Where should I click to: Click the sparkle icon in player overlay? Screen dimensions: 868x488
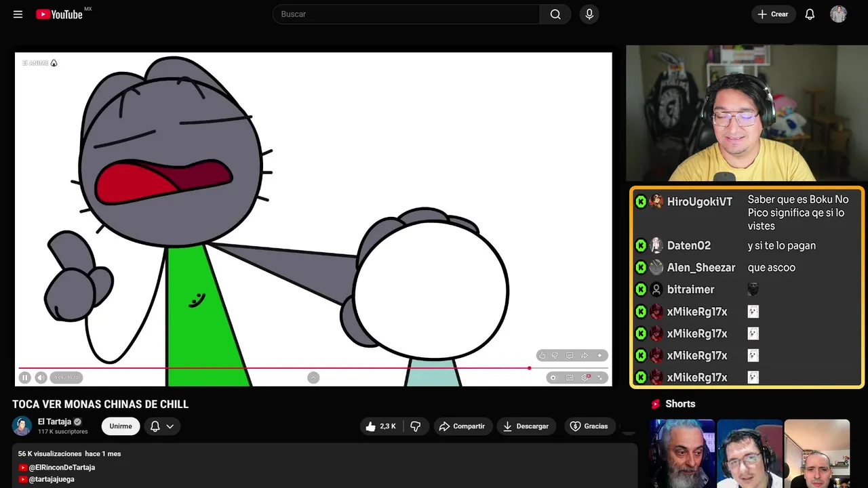pyautogui.click(x=599, y=355)
